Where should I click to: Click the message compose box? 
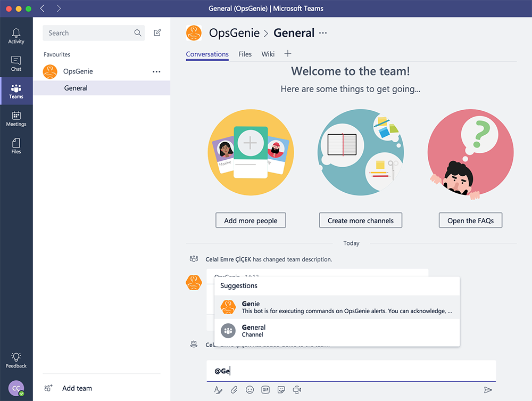[x=351, y=371]
